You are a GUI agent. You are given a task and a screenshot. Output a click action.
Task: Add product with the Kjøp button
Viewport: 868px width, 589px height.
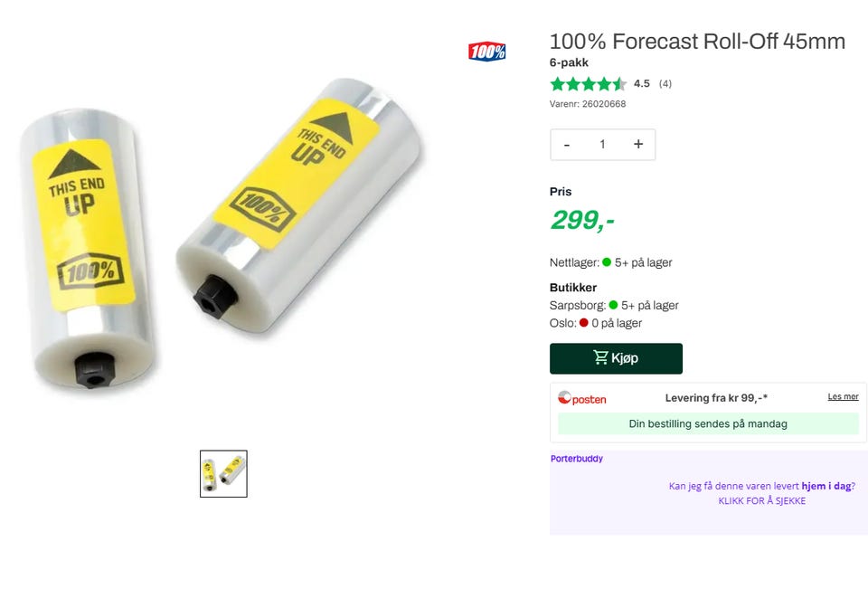(616, 358)
